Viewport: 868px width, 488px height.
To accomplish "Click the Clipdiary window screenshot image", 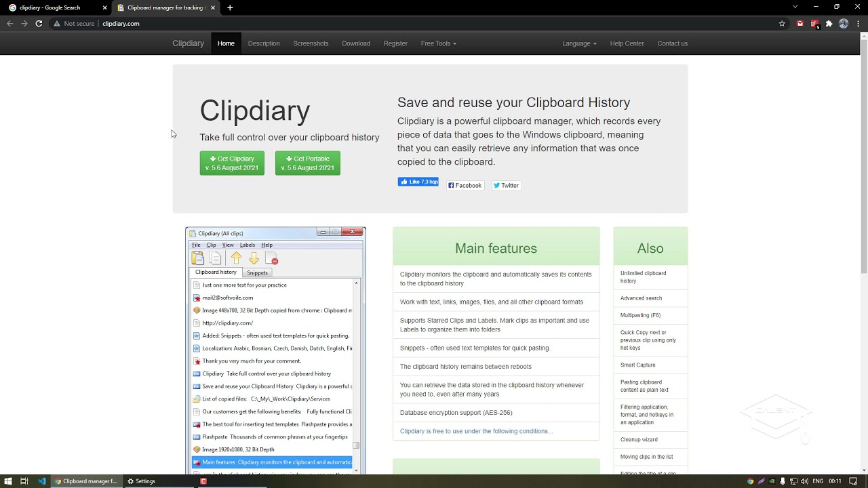I will click(x=275, y=350).
